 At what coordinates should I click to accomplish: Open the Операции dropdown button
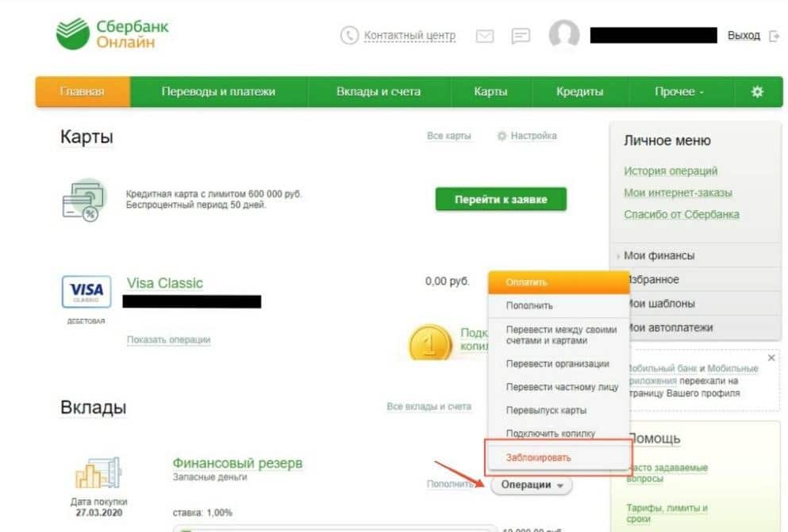[x=532, y=485]
